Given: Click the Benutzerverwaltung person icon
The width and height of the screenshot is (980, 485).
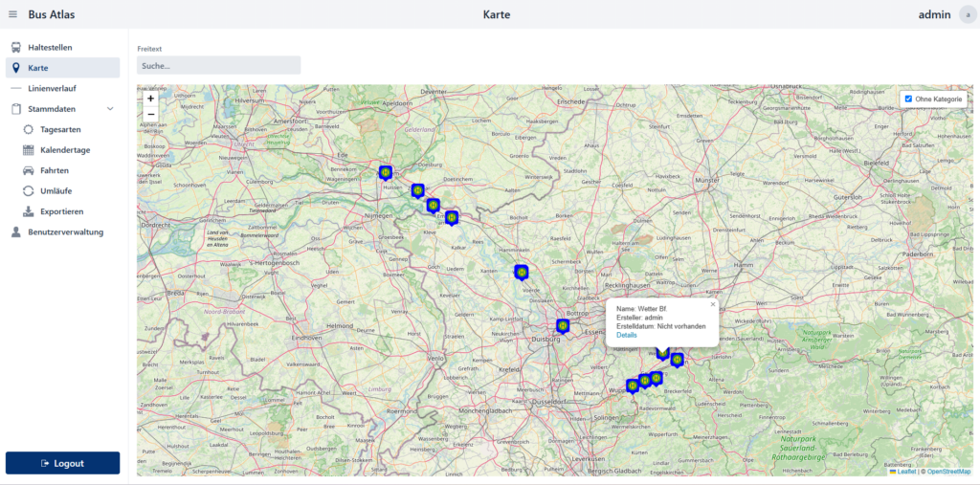Looking at the screenshot, I should point(16,231).
